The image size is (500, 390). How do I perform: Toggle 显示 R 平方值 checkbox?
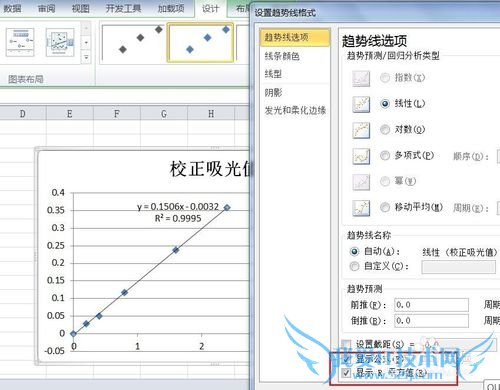(347, 373)
